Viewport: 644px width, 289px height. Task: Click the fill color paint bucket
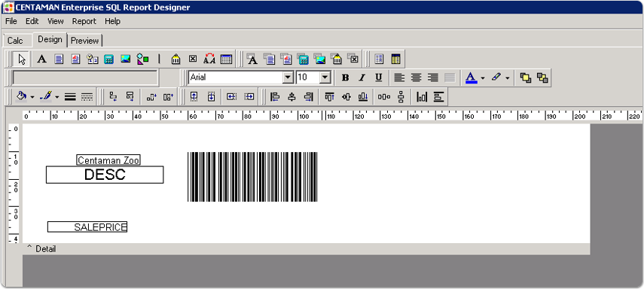coord(20,97)
